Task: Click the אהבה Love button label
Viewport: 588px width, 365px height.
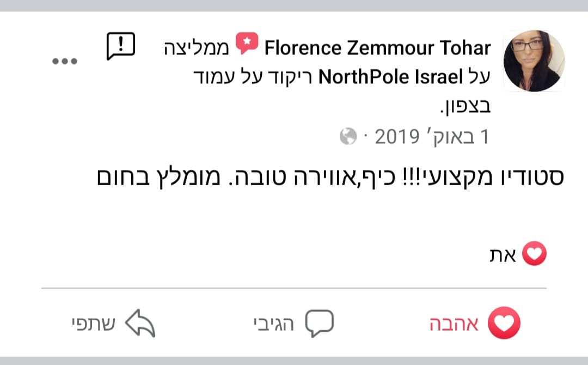Action: [x=454, y=324]
